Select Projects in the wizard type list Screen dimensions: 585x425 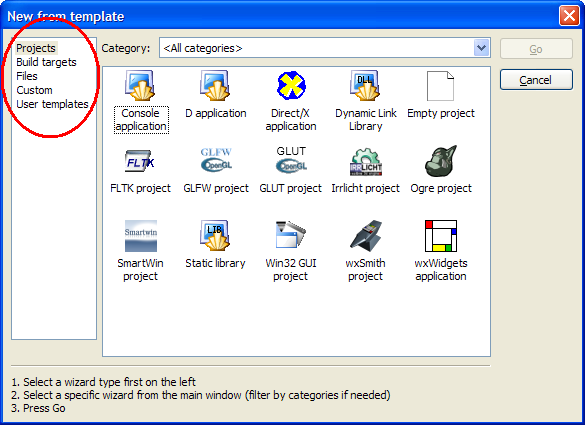(x=36, y=48)
